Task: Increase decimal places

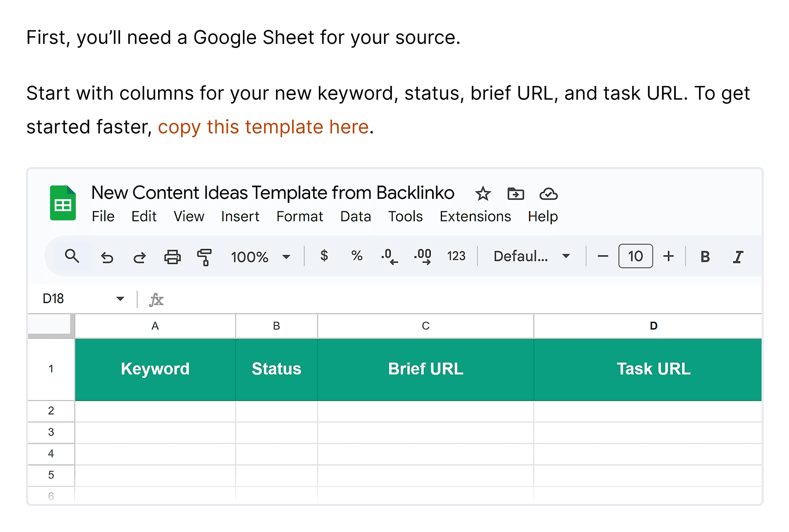Action: [422, 256]
